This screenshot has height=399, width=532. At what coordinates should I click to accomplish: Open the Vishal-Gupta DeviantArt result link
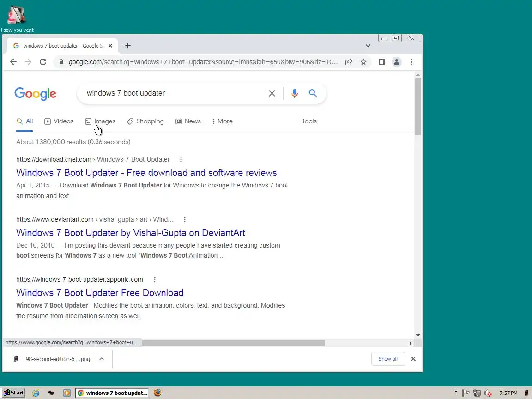point(131,233)
